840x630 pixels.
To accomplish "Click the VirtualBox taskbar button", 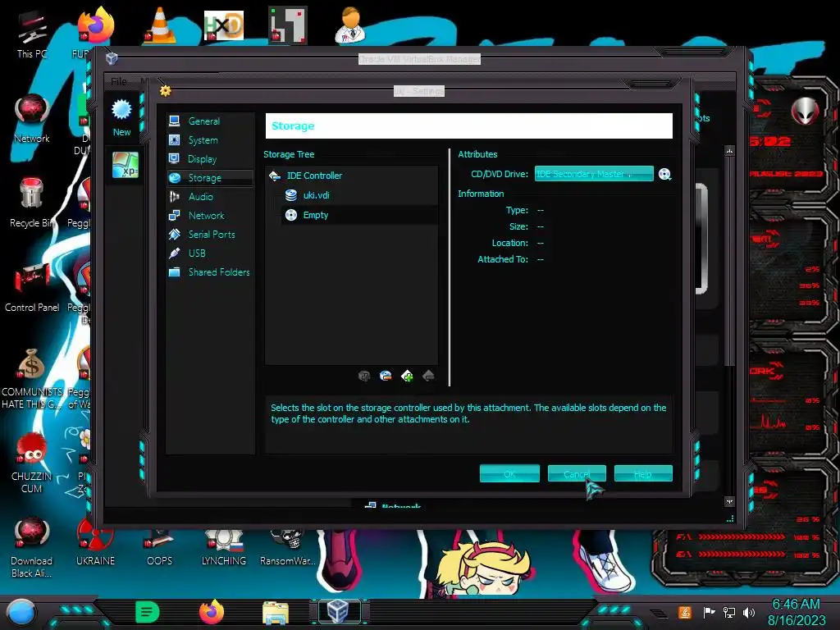I will point(339,611).
